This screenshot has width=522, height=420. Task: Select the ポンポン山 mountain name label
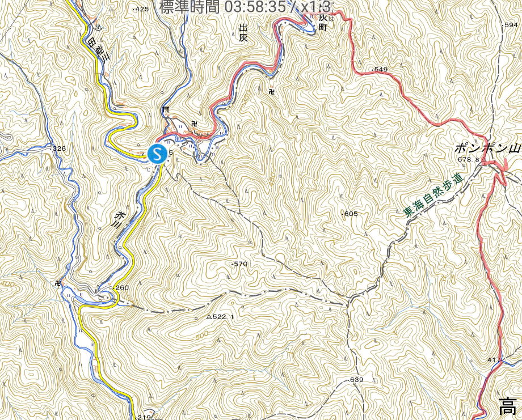pyautogui.click(x=488, y=147)
